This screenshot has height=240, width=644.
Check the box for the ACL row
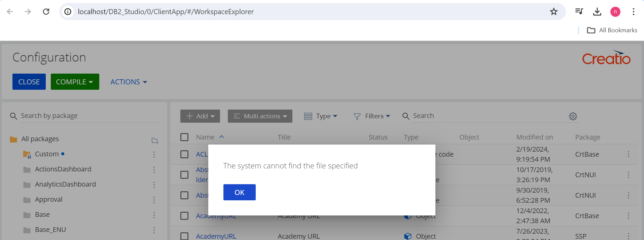[x=184, y=154]
